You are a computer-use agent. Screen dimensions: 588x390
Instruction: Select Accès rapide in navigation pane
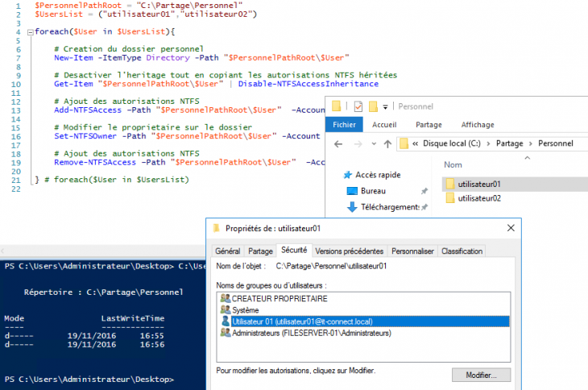(x=378, y=175)
